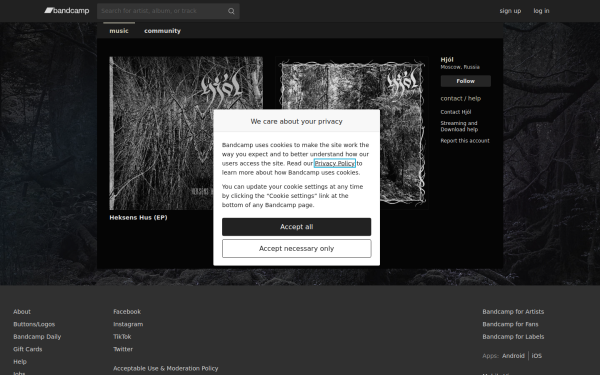Open the sign up link
Screen dimensions: 600x375
510,11
